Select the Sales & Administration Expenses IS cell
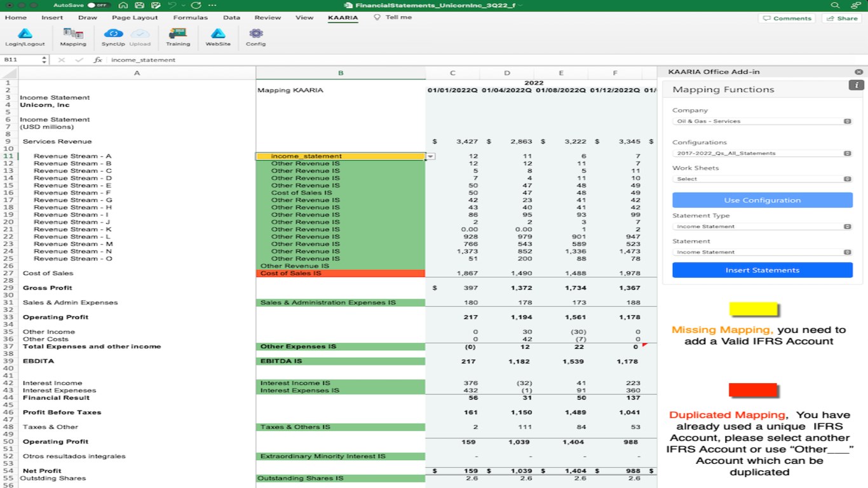Viewport: 868px width, 488px height. tap(341, 302)
